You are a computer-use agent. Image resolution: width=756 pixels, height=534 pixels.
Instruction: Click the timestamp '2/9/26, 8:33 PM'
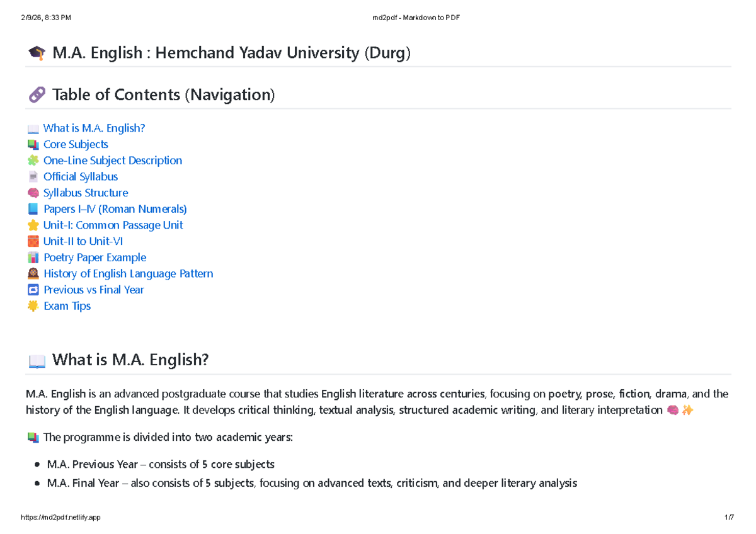[x=45, y=18]
